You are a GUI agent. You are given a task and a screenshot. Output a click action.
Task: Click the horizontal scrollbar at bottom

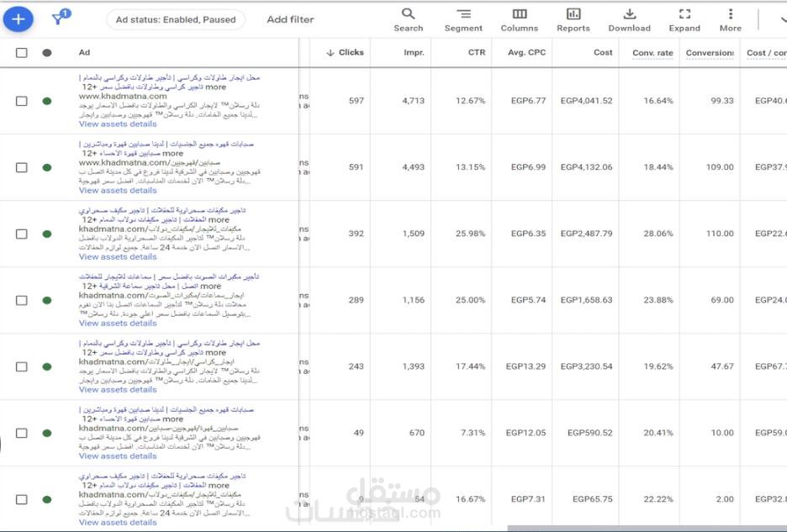coord(647,528)
